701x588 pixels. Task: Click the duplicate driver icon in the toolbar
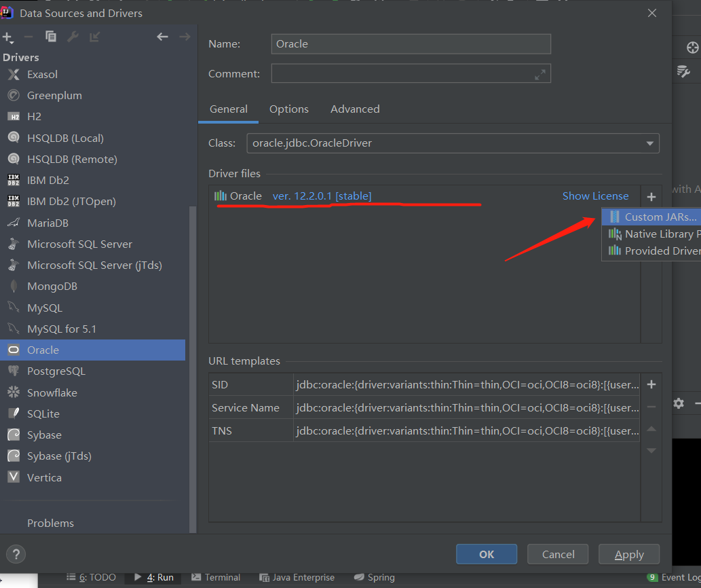pyautogui.click(x=51, y=37)
